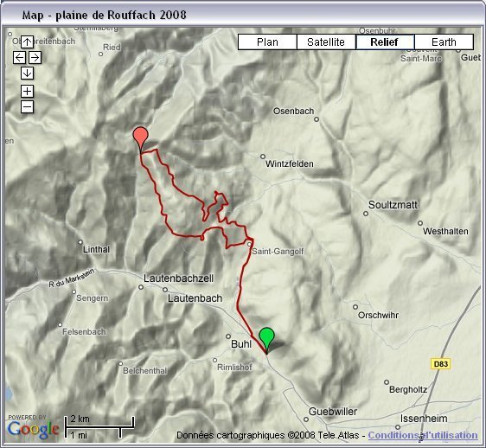Click the Map - plaine de Rouffach 2008 title
Viewport: 486px width, 448px height.
tap(104, 15)
